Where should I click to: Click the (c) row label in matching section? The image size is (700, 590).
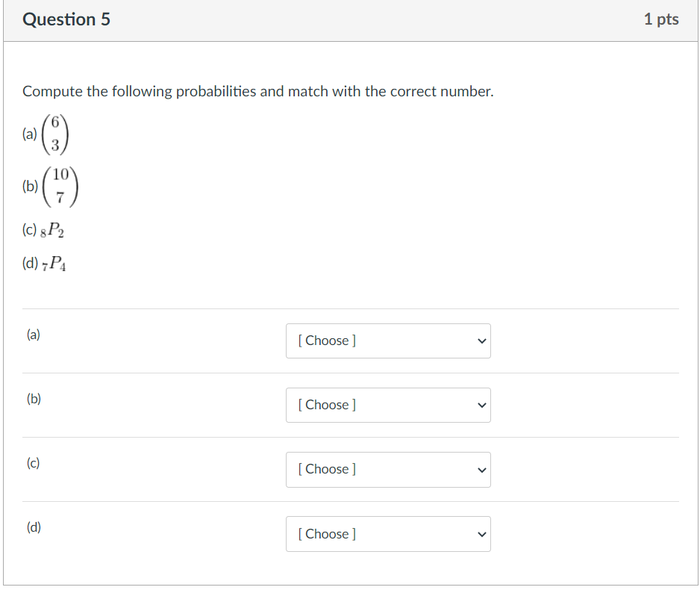coord(33,463)
